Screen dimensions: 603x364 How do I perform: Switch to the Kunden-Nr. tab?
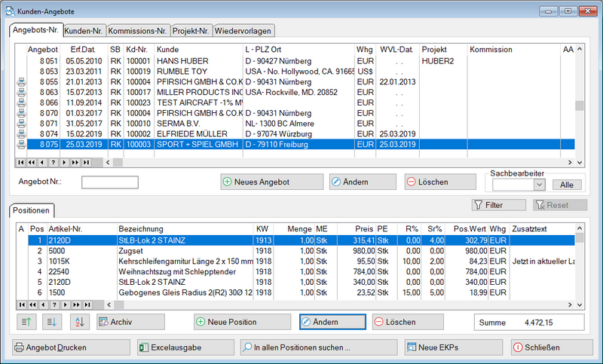(83, 31)
